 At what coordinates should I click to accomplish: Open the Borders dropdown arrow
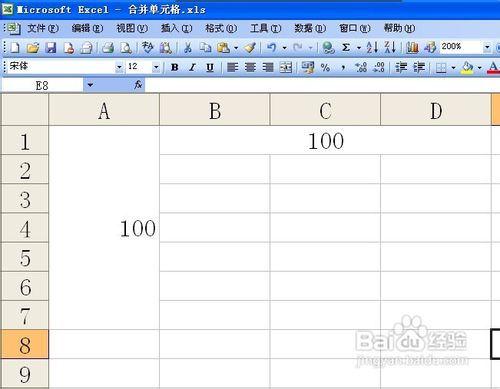(454, 68)
